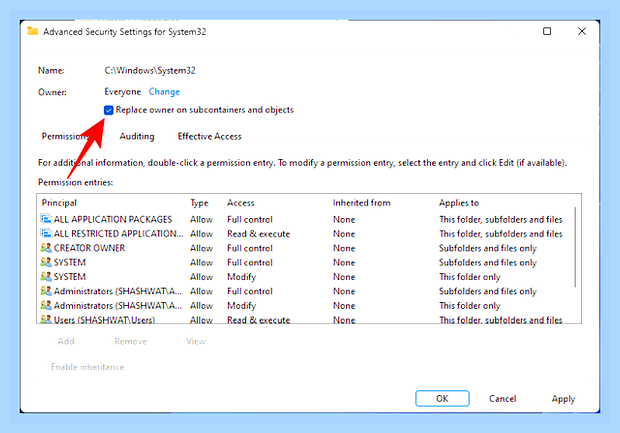Select the SYSTEM Full control entry icon

(46, 262)
